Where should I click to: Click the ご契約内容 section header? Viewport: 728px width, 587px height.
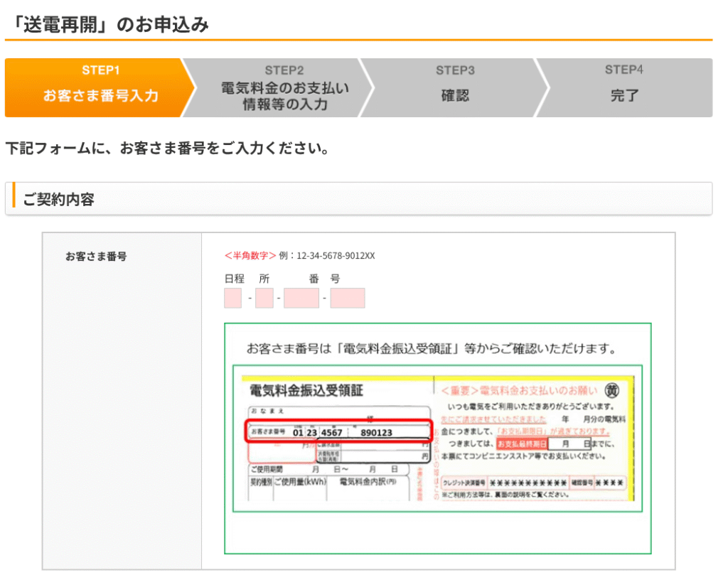pyautogui.click(x=58, y=200)
